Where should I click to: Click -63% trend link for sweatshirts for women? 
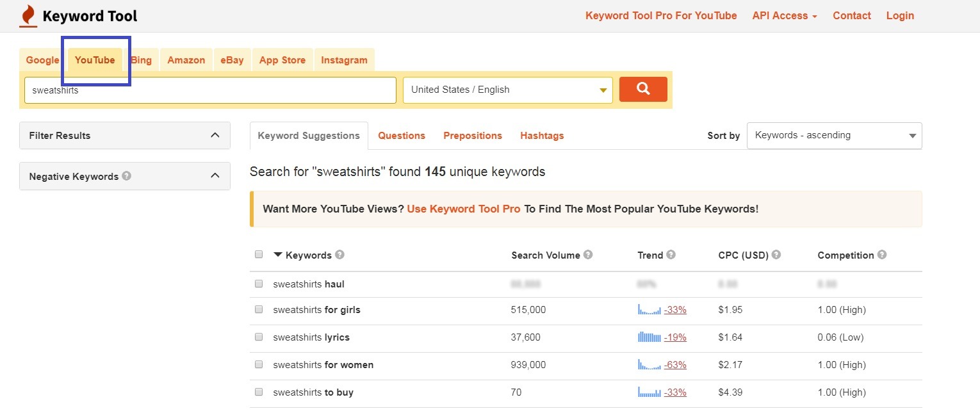pos(675,364)
